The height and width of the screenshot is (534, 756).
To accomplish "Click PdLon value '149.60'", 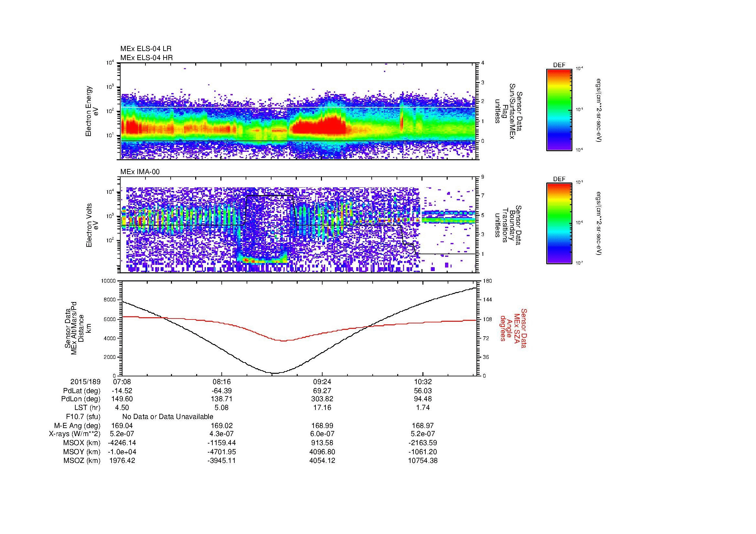I will coord(122,399).
